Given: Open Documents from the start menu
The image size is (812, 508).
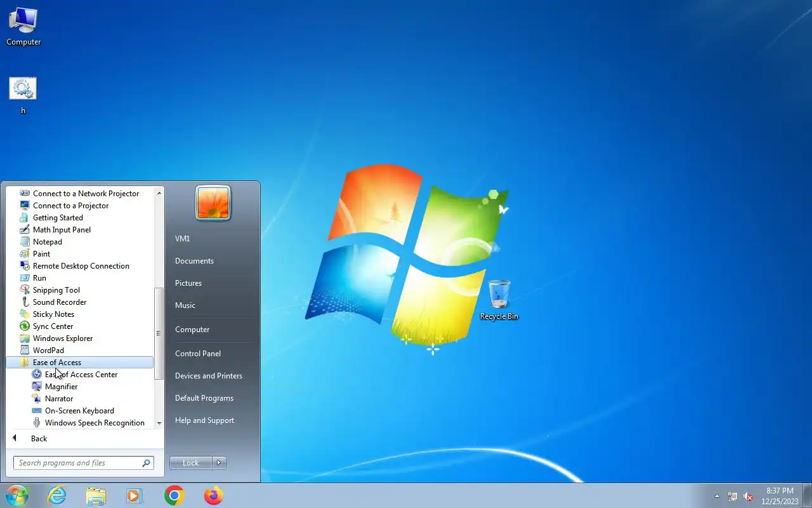Looking at the screenshot, I should coord(213,261).
